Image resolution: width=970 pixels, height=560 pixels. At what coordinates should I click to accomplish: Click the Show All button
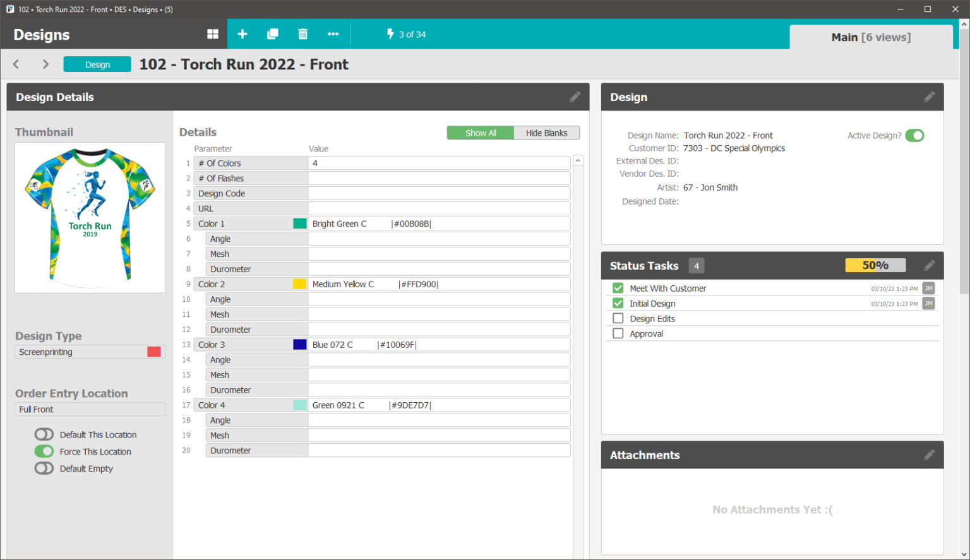point(480,133)
